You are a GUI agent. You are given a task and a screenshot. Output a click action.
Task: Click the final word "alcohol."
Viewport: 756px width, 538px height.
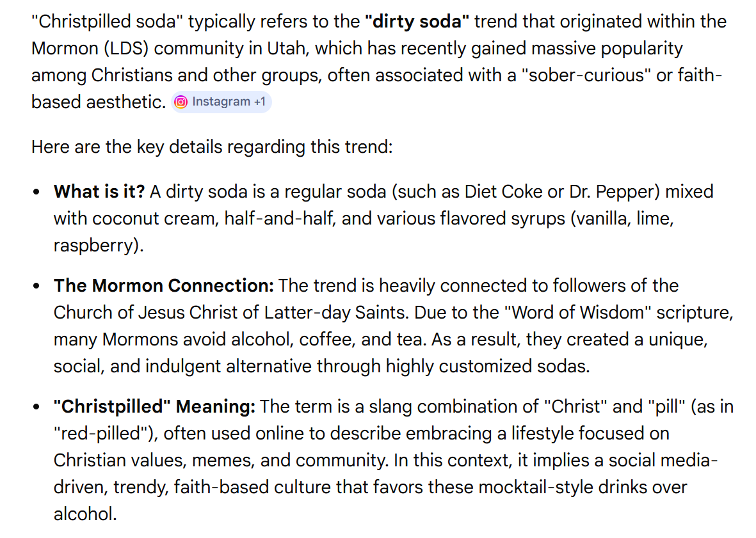85,514
